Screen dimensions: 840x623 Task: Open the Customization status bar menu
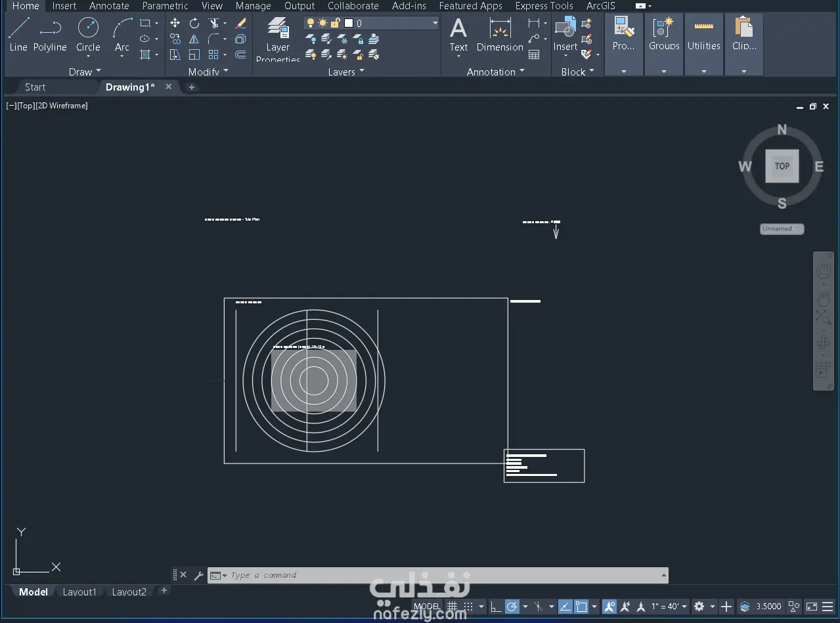(828, 607)
